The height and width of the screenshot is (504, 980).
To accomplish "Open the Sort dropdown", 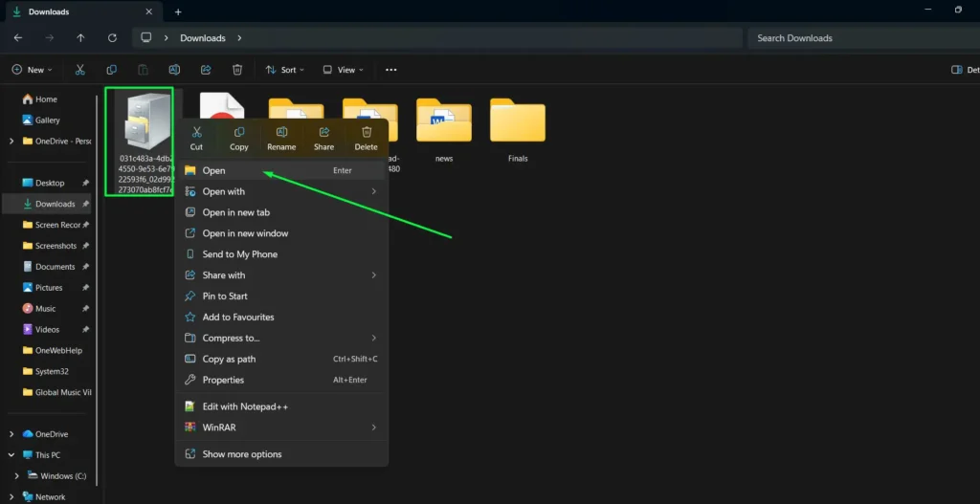I will coord(285,70).
